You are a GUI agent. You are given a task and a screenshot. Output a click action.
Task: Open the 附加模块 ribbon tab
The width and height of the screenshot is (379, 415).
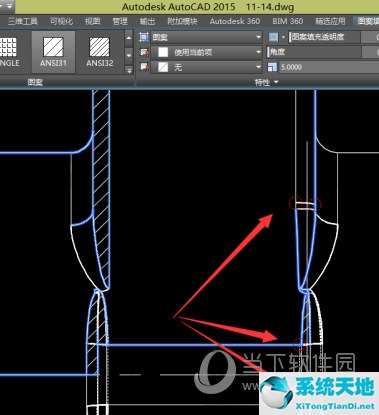tap(182, 21)
